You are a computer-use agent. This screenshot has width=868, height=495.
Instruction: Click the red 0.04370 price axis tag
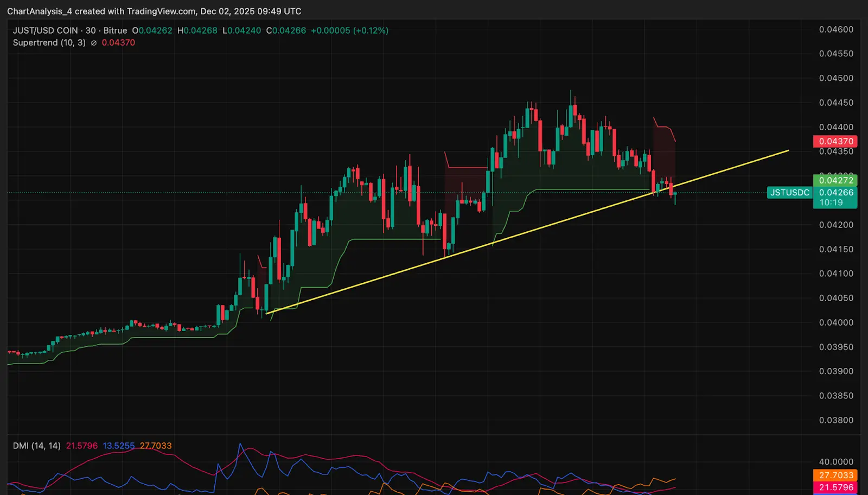point(835,141)
